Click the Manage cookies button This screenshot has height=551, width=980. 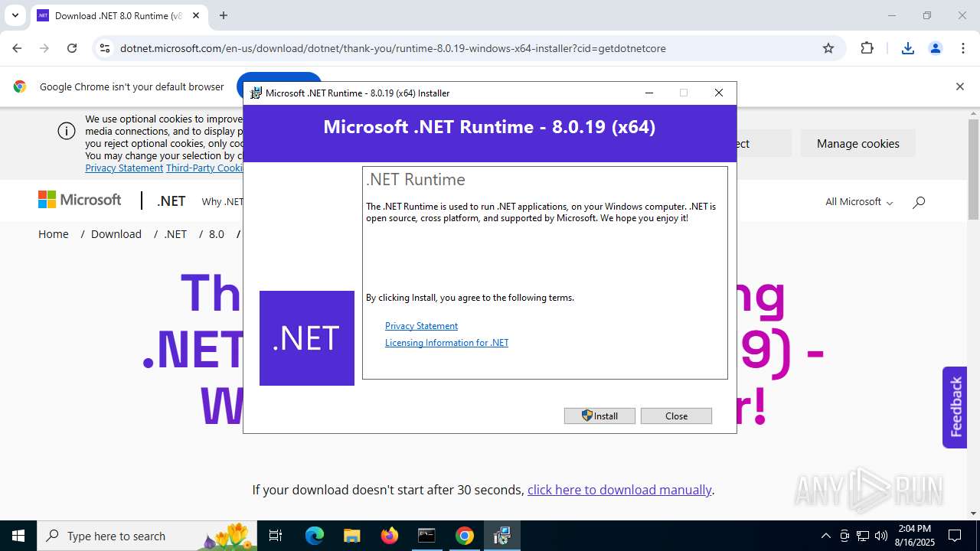857,143
